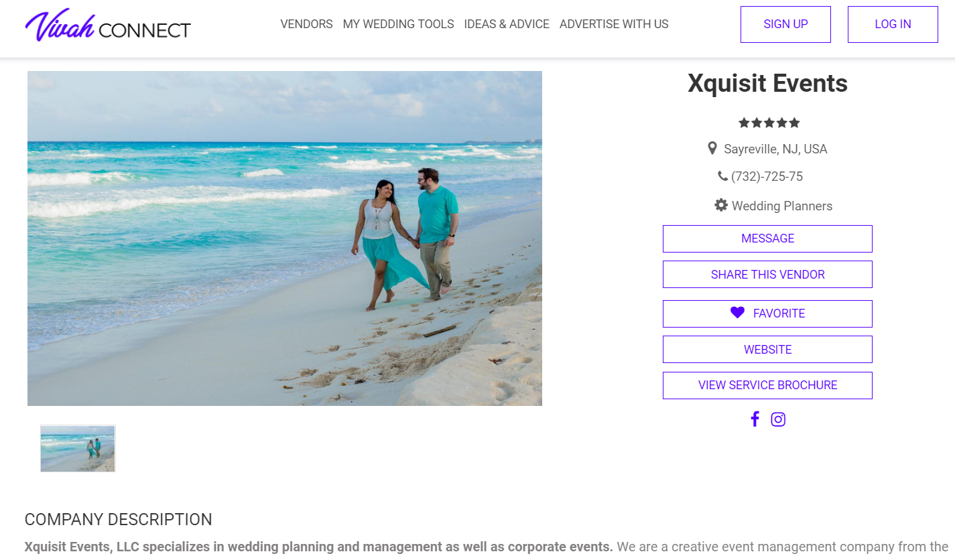
Task: Click the phone icon beside the number
Action: (722, 176)
